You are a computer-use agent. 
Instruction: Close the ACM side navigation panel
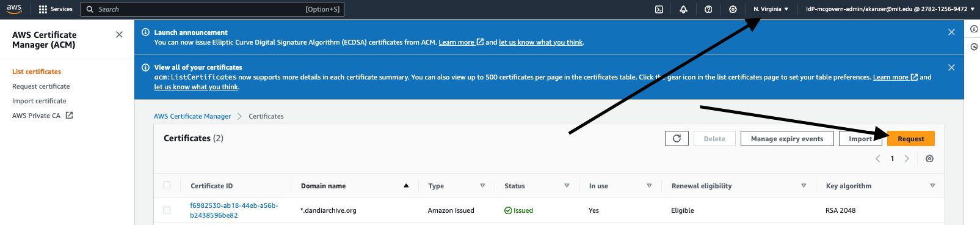click(119, 35)
